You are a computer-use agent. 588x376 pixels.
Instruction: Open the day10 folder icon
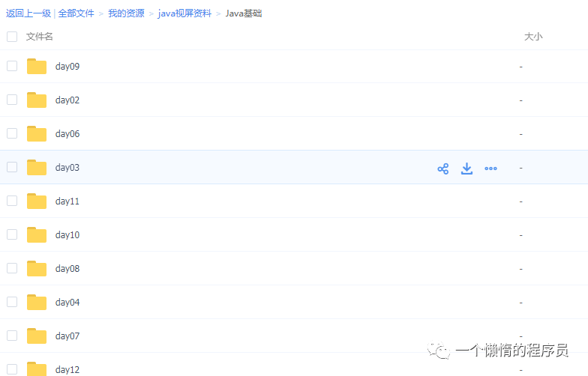pos(36,235)
